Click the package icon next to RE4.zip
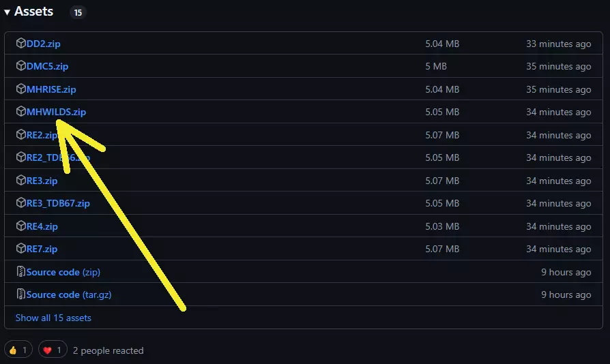610x364 pixels. coord(20,226)
